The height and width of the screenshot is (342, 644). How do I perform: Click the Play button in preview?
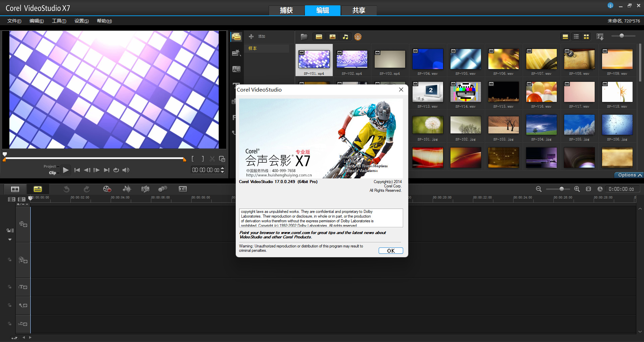[66, 170]
